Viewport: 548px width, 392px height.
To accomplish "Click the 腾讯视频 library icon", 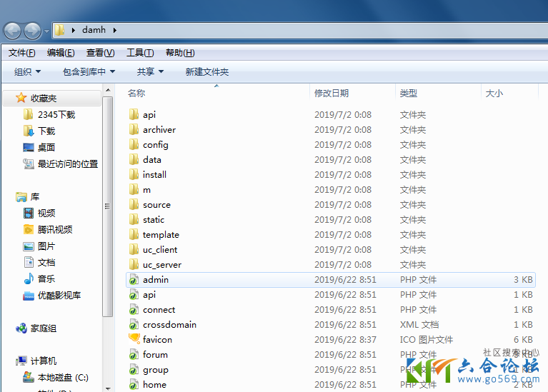I will point(29,229).
